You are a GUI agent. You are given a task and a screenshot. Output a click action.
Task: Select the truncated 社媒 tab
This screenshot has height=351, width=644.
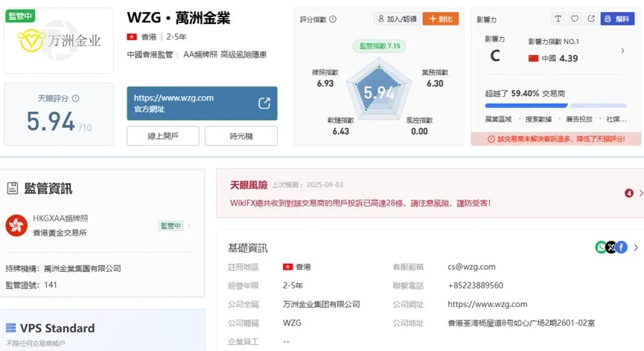(616, 119)
